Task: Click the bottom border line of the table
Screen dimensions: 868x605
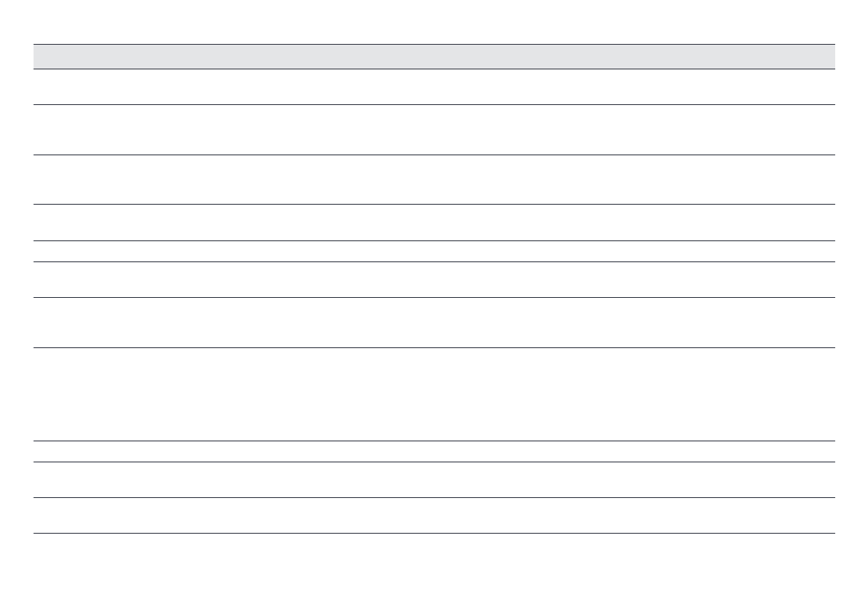Action: (x=434, y=533)
